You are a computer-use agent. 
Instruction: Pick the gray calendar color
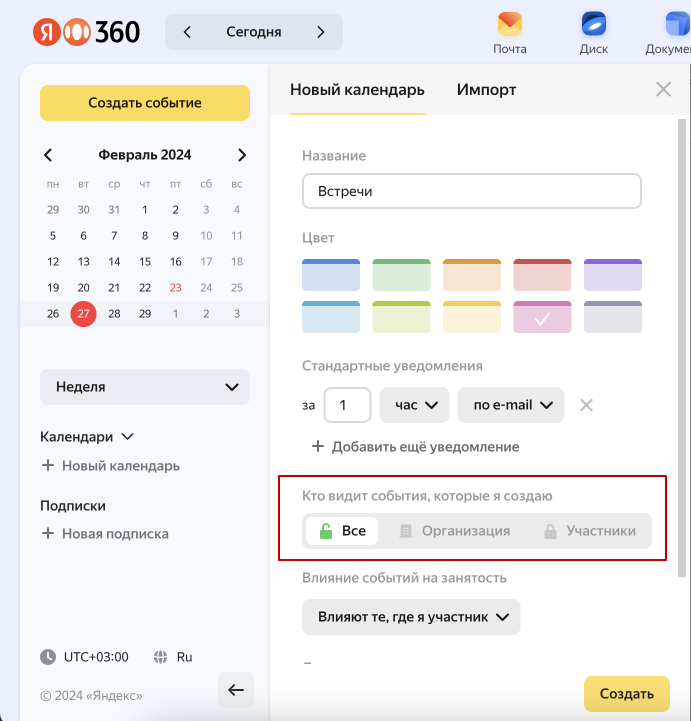[x=613, y=317]
